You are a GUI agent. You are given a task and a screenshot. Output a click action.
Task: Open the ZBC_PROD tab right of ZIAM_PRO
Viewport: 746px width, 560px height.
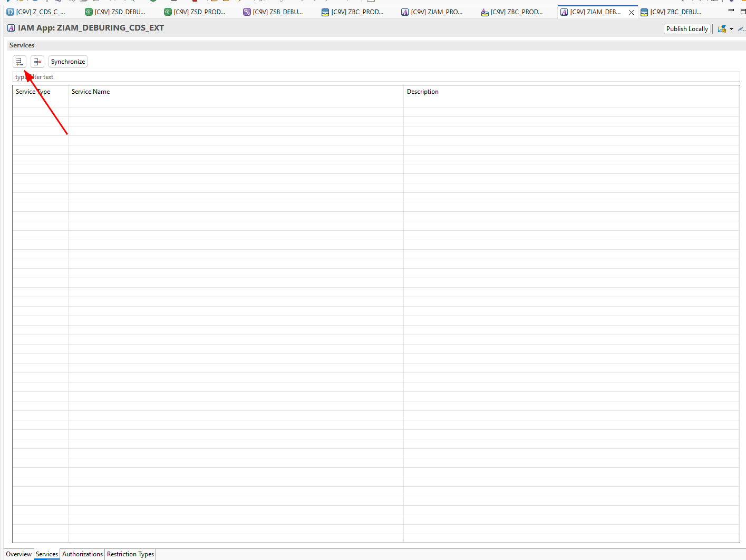[x=512, y=12]
